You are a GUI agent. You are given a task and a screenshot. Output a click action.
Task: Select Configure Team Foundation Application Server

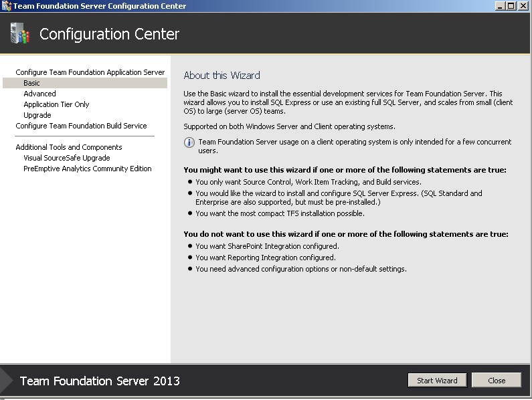coord(90,72)
